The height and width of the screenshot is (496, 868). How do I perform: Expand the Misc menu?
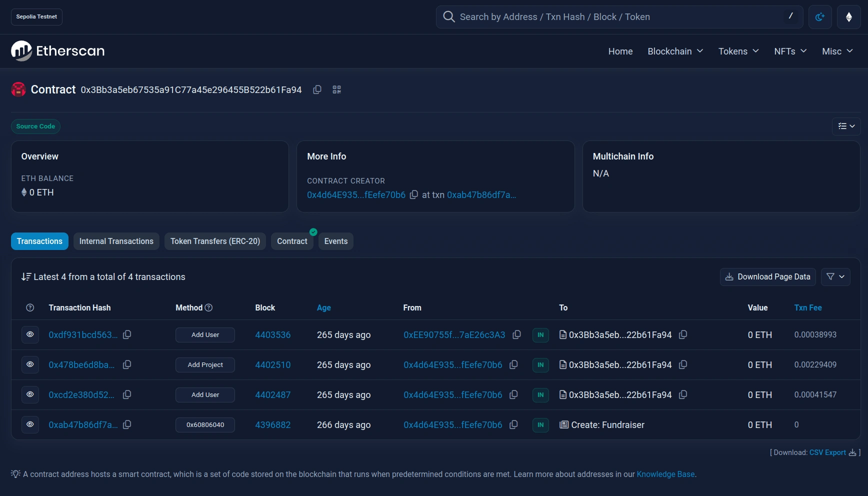tap(837, 51)
